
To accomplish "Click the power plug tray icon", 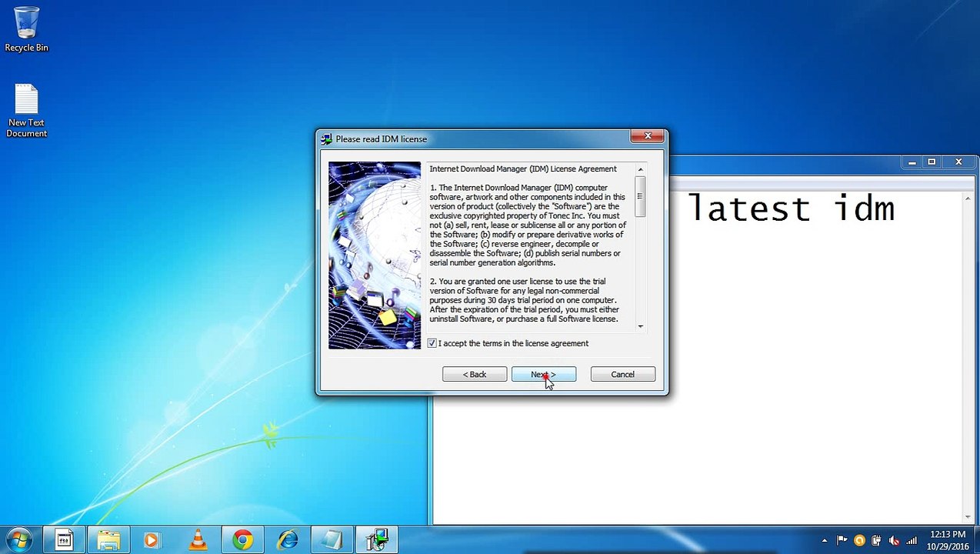I will (x=876, y=541).
